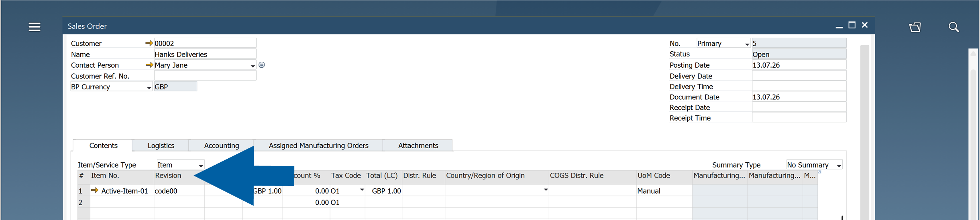Click the Customer Ref. No. field
Viewport: 980px width, 220px height.
click(205, 76)
